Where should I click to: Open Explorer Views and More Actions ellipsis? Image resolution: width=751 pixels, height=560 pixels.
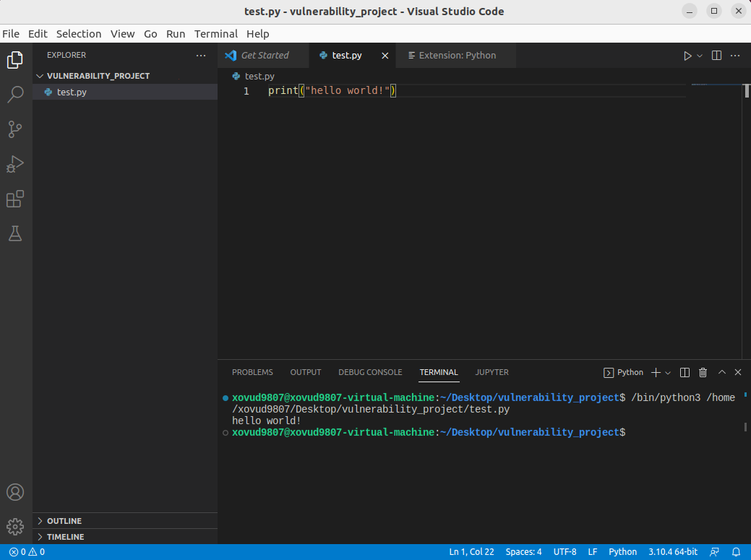201,56
